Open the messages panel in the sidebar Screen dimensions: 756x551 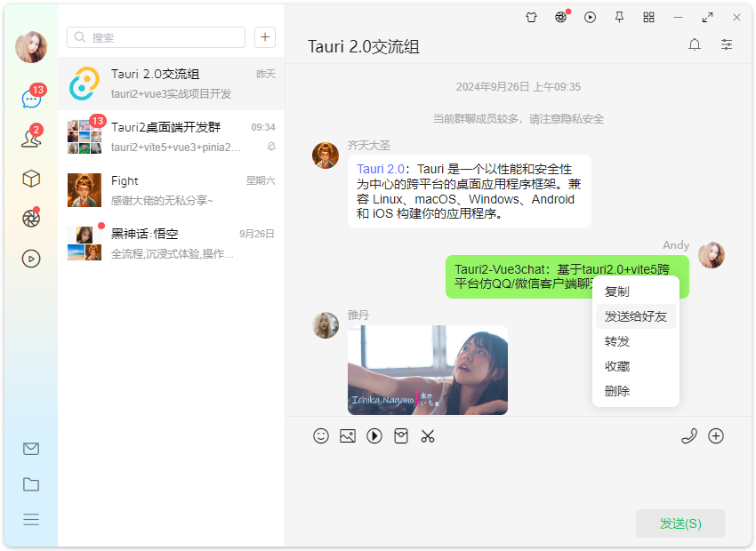(30, 98)
